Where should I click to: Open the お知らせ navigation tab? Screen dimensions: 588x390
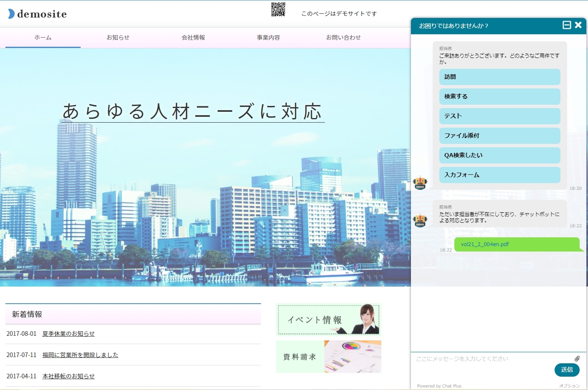(118, 38)
